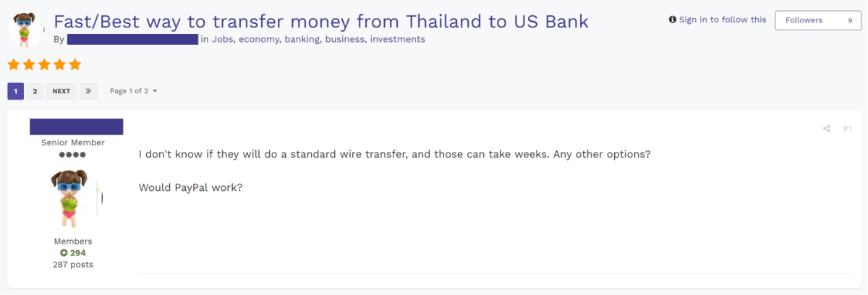Viewport: 868px width, 295px height.
Task: Select page 1 in pagination
Action: [x=16, y=91]
